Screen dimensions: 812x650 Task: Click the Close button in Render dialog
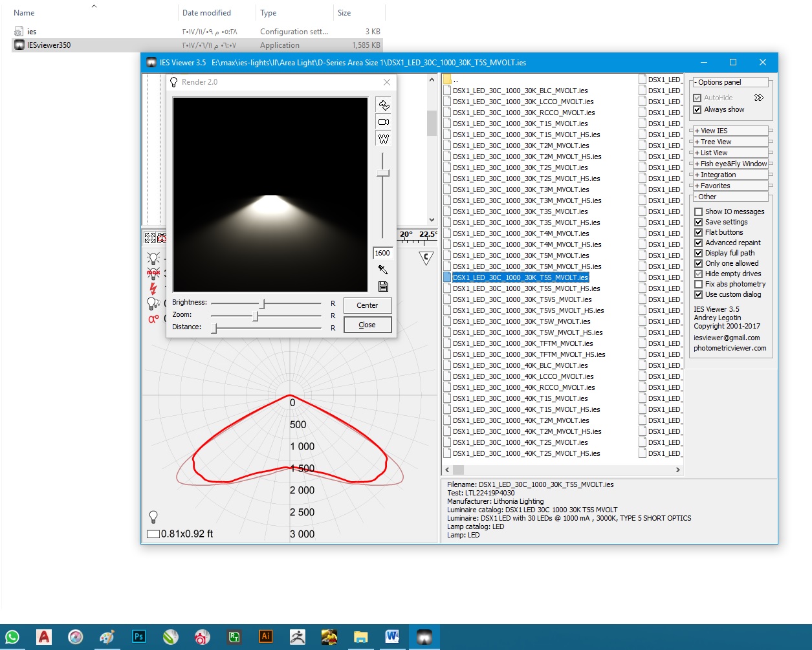tap(367, 325)
